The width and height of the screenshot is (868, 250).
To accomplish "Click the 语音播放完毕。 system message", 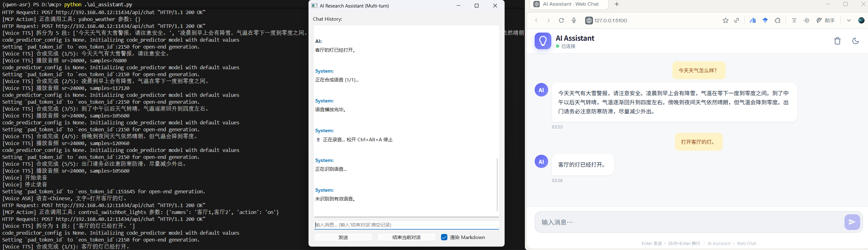I will pyautogui.click(x=331, y=110).
